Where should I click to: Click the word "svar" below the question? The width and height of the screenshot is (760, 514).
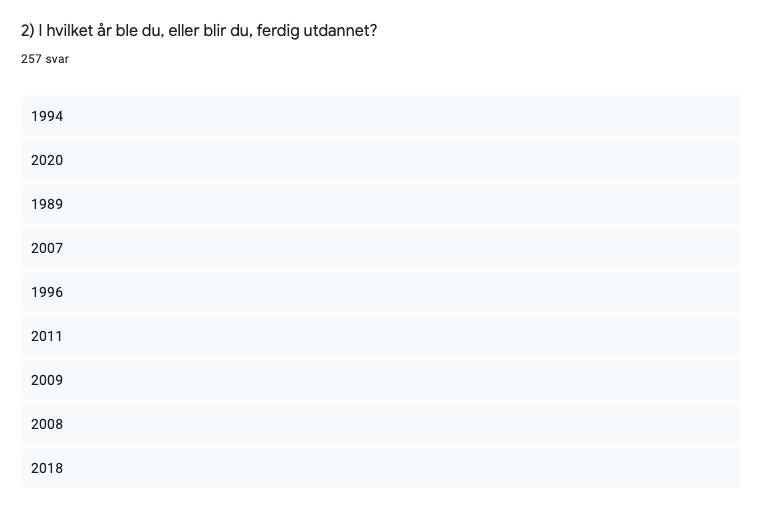57,59
